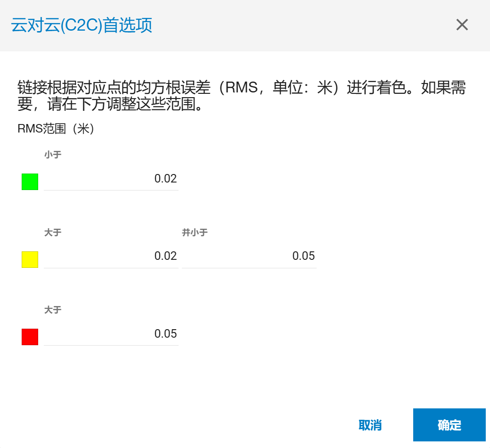The height and width of the screenshot is (448, 490).
Task: Focus the yellow row 大于 value field
Action: (111, 256)
